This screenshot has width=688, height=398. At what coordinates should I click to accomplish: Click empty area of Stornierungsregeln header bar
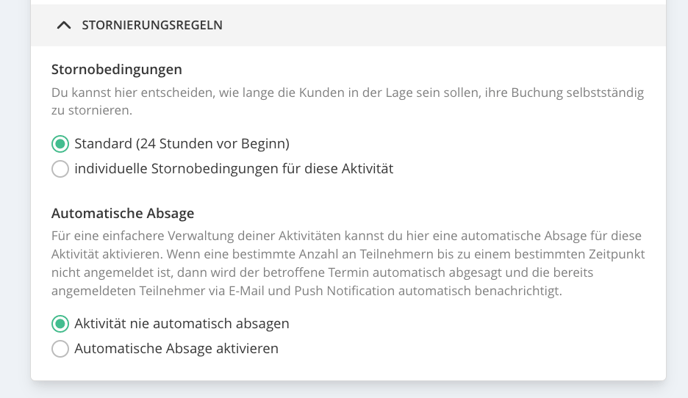pyautogui.click(x=439, y=25)
